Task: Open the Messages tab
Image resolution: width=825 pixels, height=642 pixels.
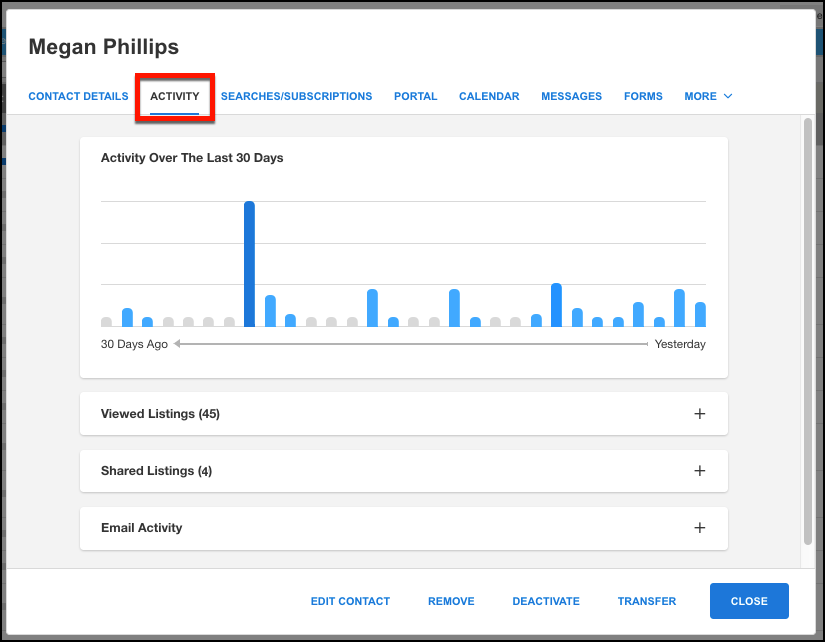Action: point(571,97)
